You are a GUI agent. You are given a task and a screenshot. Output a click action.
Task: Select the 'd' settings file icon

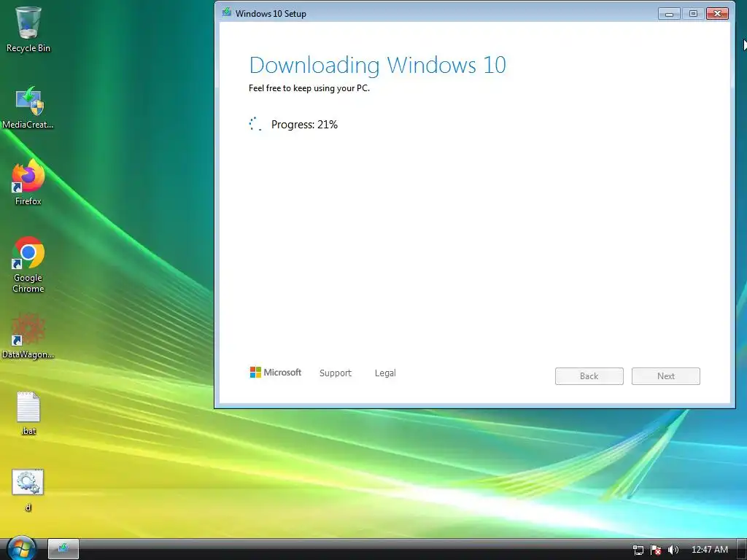coord(28,490)
